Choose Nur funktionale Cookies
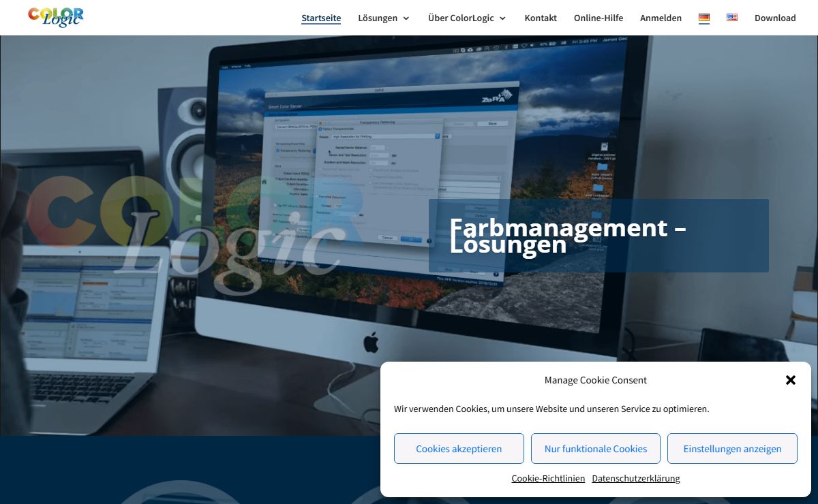The height and width of the screenshot is (504, 818). (596, 449)
